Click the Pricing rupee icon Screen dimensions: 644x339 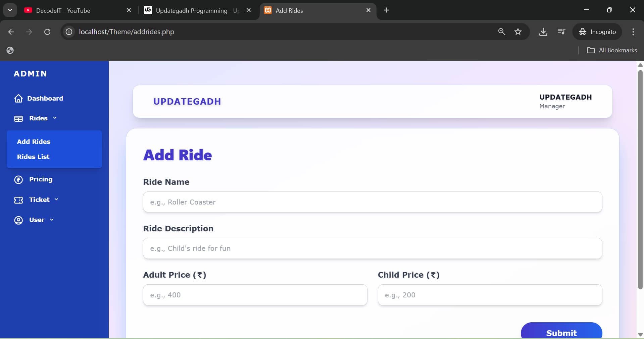(x=18, y=180)
